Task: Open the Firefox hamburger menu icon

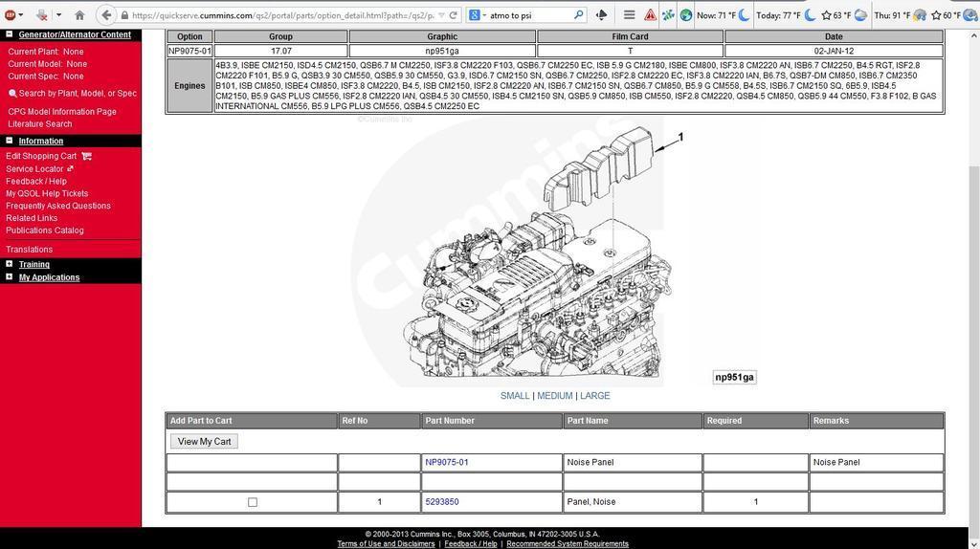Action: 630,15
